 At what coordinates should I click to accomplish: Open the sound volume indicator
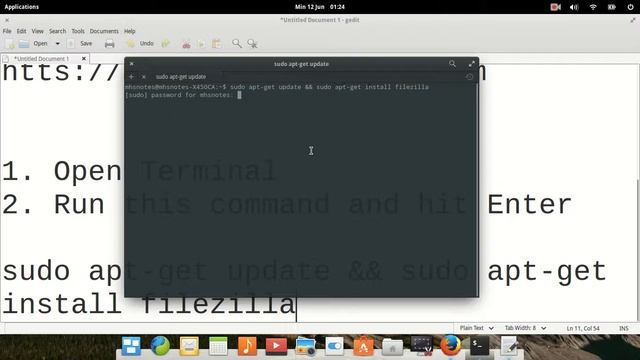pos(574,7)
